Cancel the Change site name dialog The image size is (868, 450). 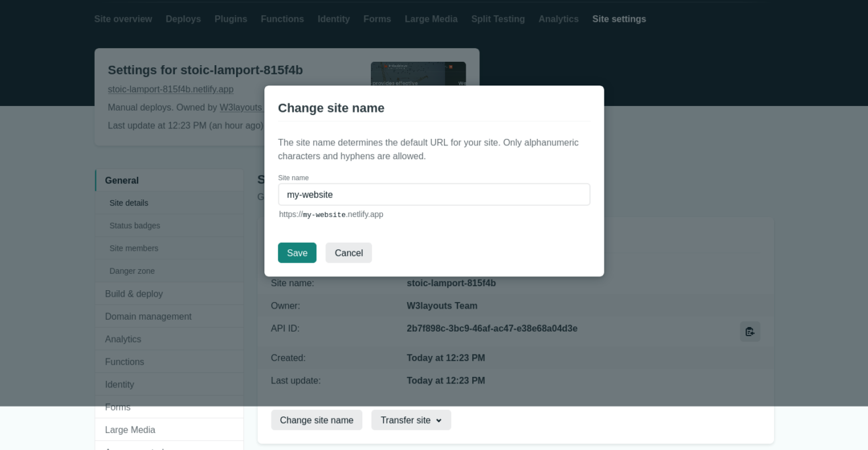[x=349, y=253]
